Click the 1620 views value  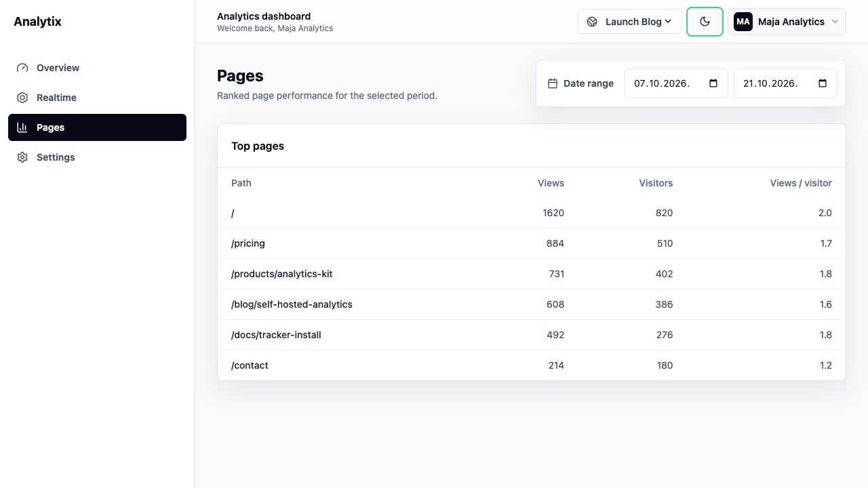(553, 213)
